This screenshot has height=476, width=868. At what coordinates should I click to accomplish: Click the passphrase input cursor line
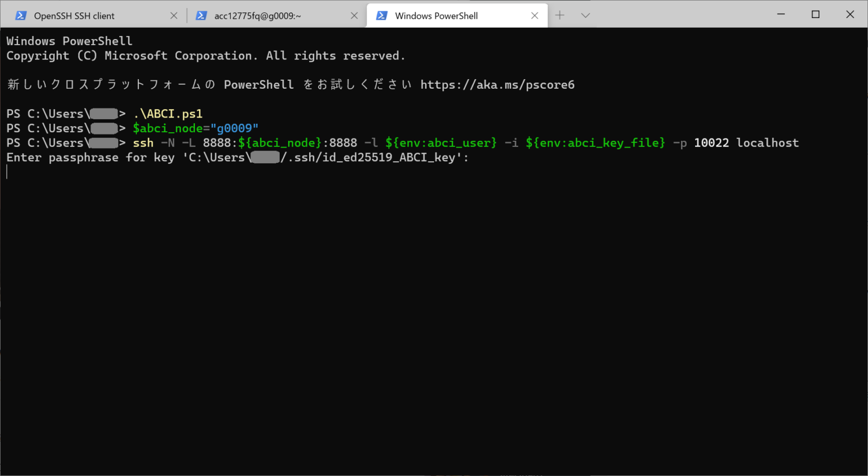(x=7, y=172)
